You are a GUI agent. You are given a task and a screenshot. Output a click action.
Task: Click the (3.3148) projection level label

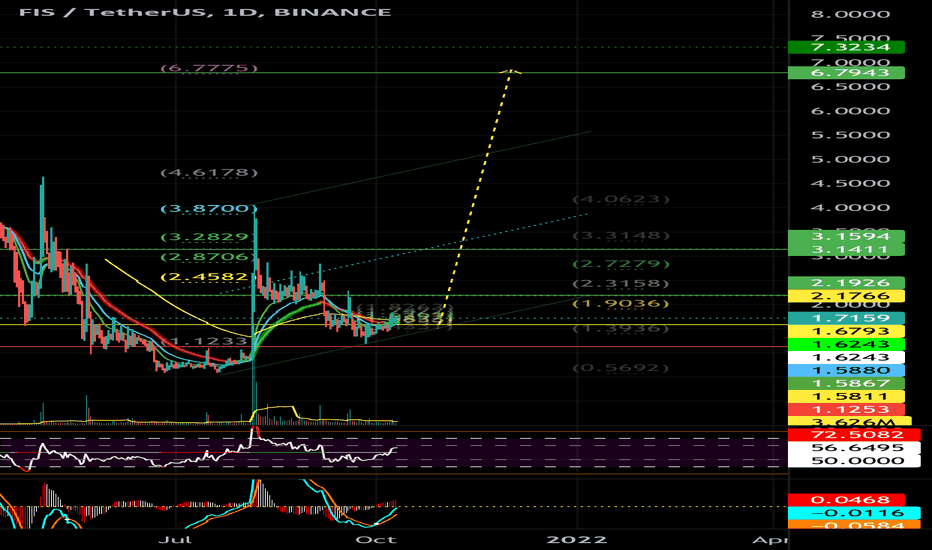621,235
